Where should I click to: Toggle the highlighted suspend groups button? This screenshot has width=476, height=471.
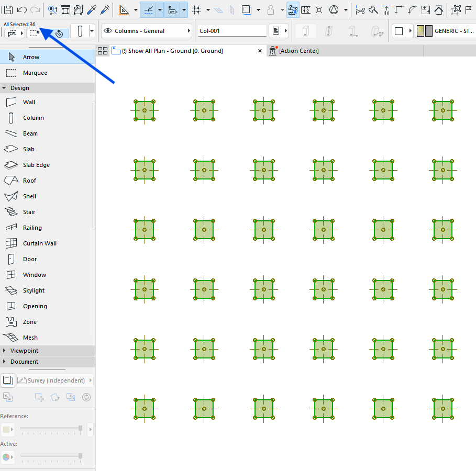[293, 9]
